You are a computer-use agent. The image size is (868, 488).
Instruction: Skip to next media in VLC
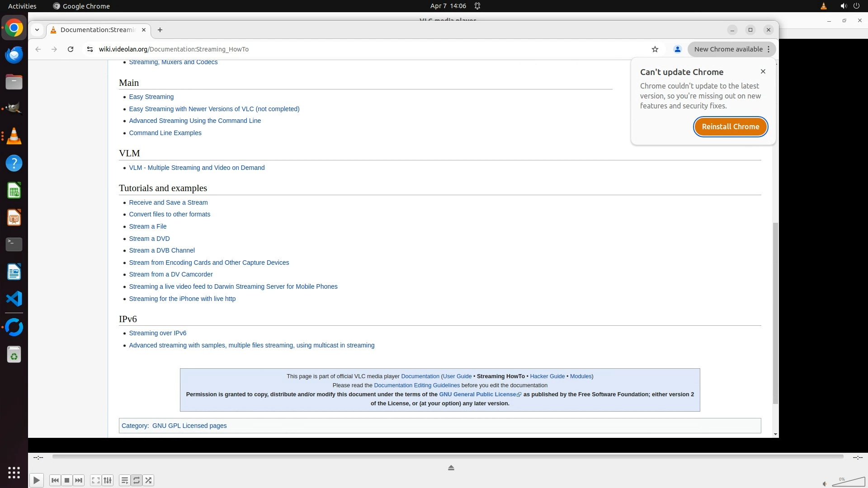click(x=79, y=480)
